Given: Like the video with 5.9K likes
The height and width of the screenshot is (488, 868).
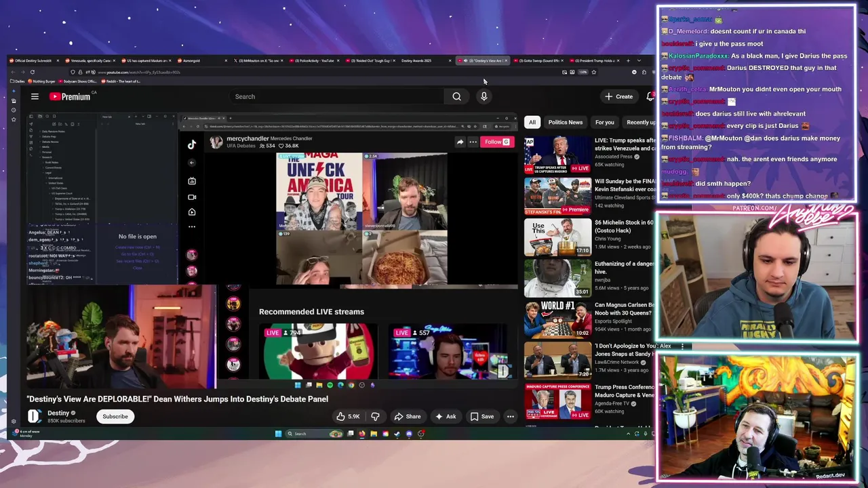Looking at the screenshot, I should [x=349, y=417].
